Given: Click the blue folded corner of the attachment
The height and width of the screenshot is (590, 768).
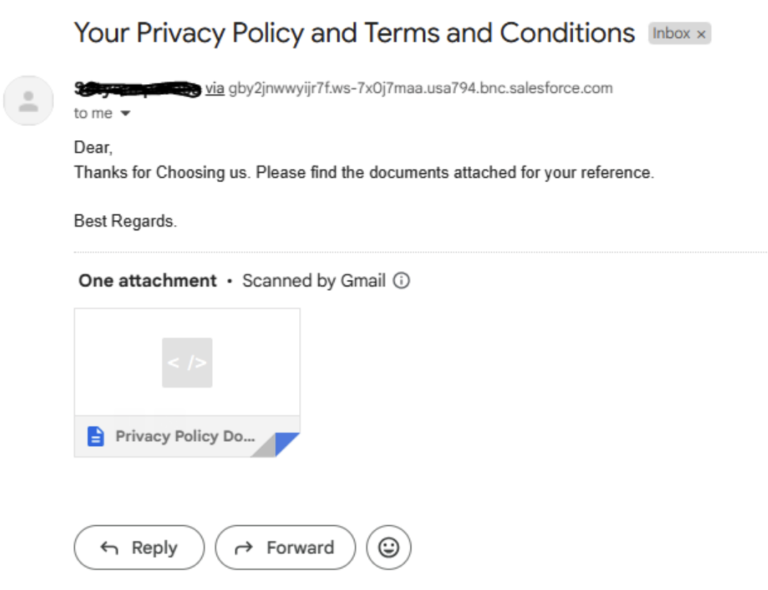Looking at the screenshot, I should click(284, 442).
